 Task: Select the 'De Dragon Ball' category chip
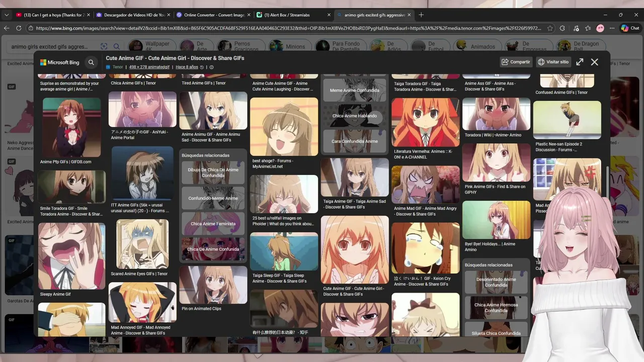pyautogui.click(x=580, y=47)
